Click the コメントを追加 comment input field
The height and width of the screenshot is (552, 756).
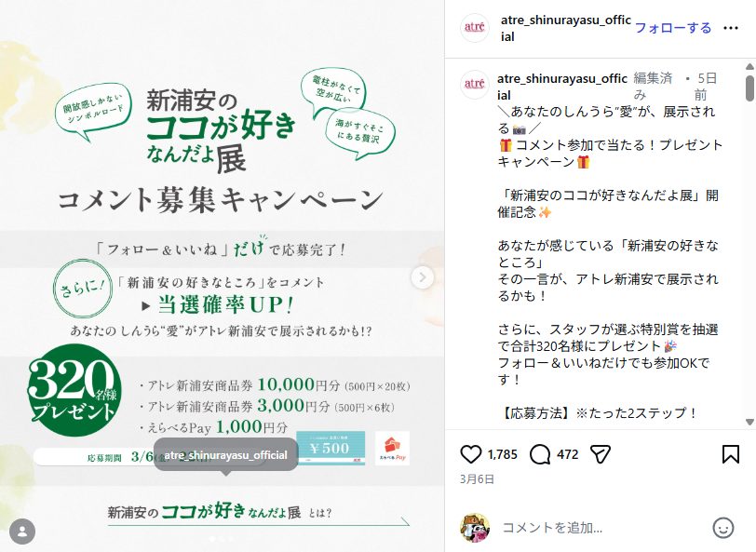pos(602,528)
